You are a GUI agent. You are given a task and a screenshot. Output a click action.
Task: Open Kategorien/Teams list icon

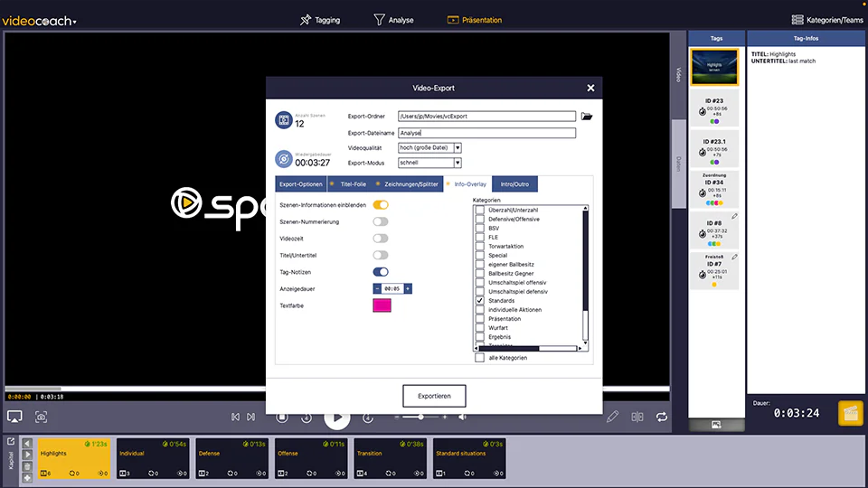[797, 20]
